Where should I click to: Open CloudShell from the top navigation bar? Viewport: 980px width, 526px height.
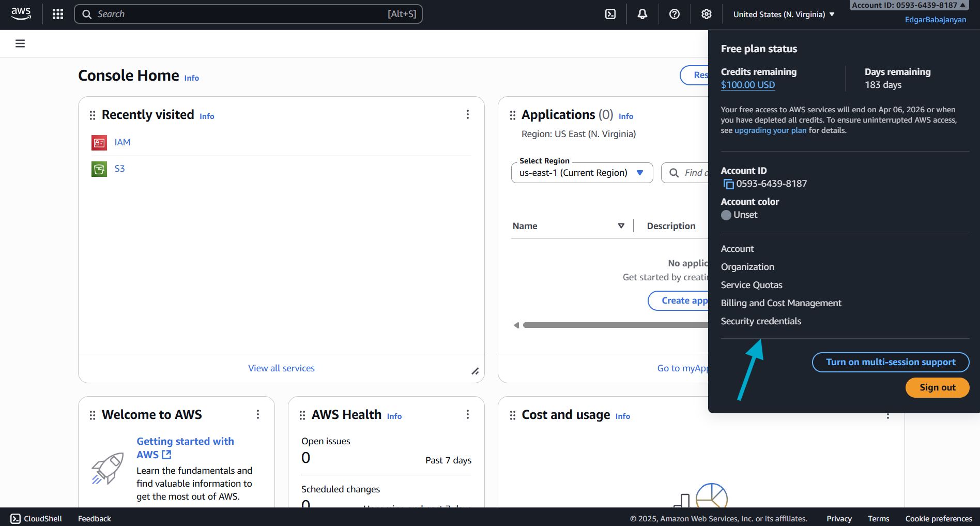click(x=610, y=14)
